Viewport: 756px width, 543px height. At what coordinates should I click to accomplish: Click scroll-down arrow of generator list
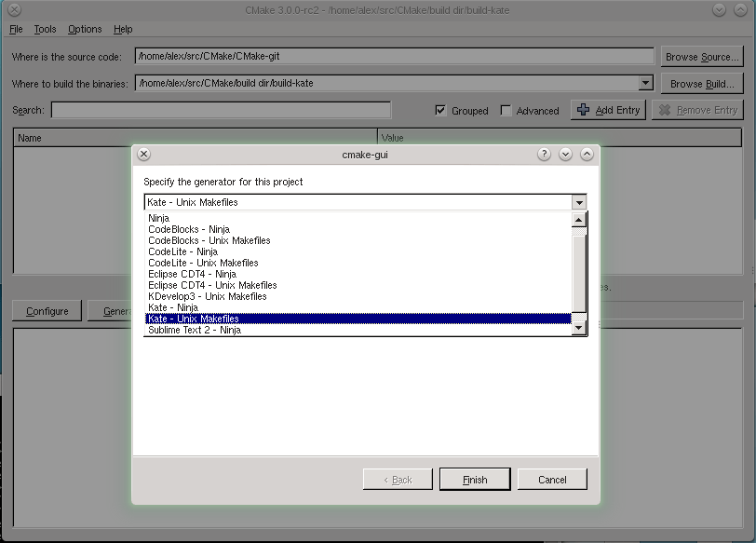[578, 328]
